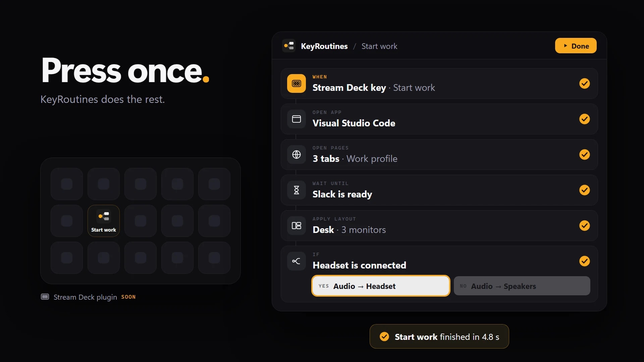Click the Stream Deck key trigger icon
644x362 pixels.
(x=297, y=83)
